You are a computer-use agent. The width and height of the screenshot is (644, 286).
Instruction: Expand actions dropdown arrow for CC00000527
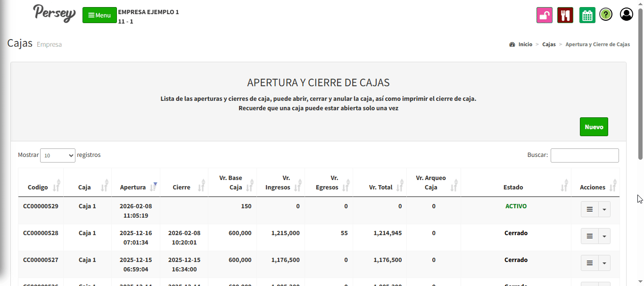[604, 263]
